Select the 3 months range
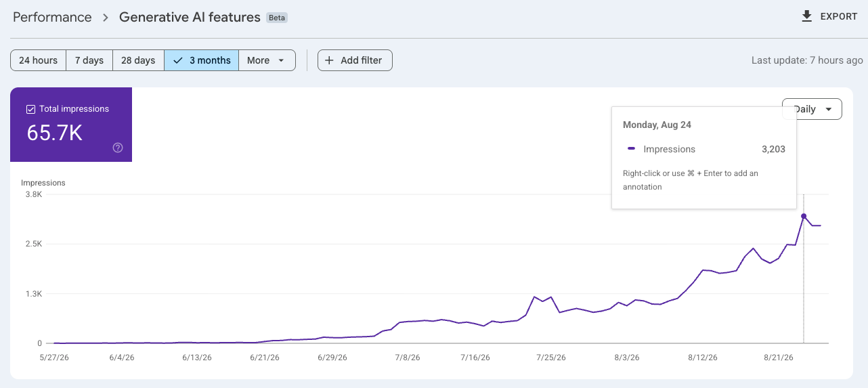Viewport: 868px width, 388px height. (x=202, y=60)
